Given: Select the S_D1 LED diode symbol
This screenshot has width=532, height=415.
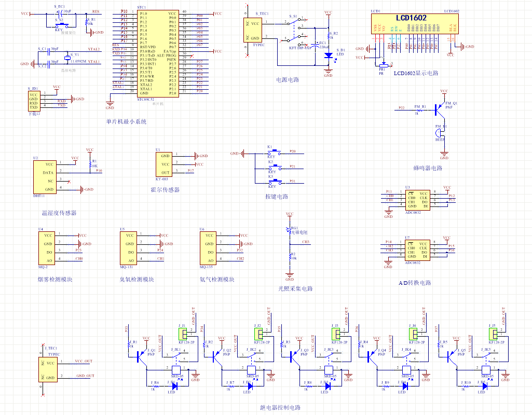Looking at the screenshot, I should pyautogui.click(x=329, y=56).
